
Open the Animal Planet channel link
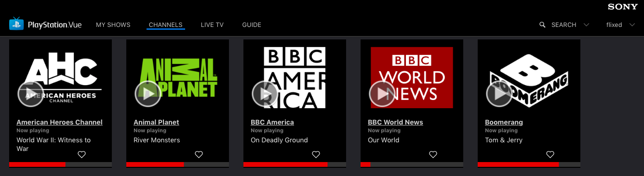[156, 122]
